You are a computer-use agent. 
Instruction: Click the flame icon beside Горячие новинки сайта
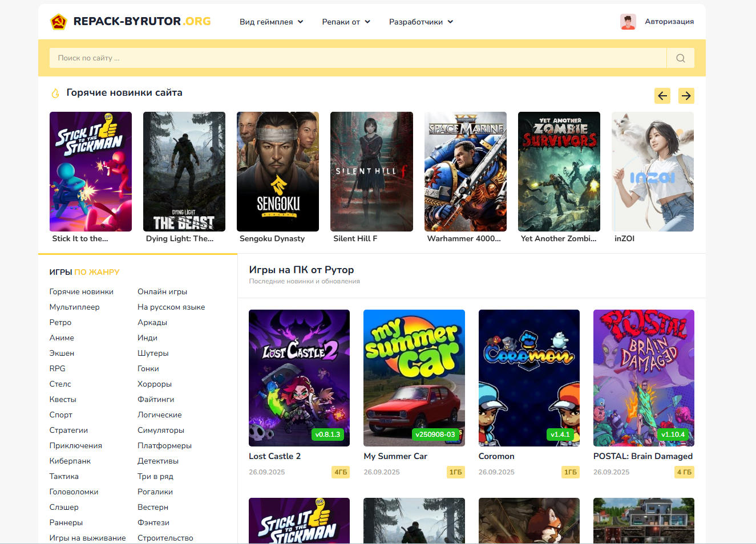click(55, 93)
